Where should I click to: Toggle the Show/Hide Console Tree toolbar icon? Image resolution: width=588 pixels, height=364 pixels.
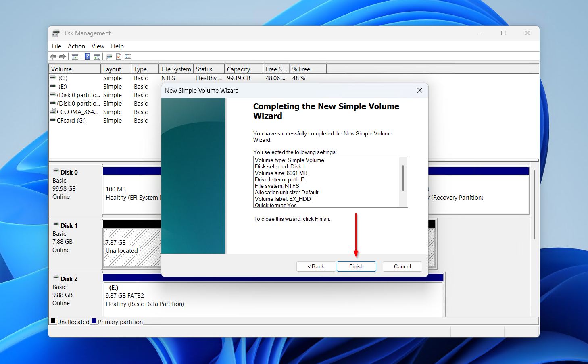pos(75,57)
